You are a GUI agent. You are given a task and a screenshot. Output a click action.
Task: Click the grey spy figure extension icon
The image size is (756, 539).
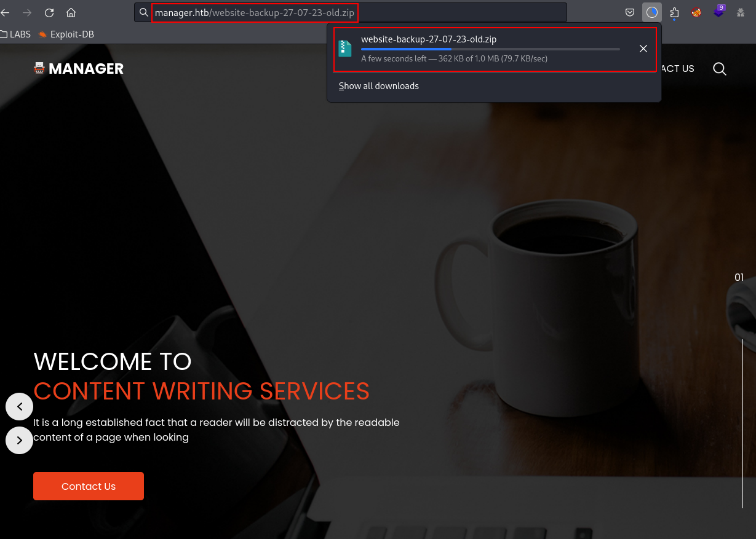click(741, 12)
